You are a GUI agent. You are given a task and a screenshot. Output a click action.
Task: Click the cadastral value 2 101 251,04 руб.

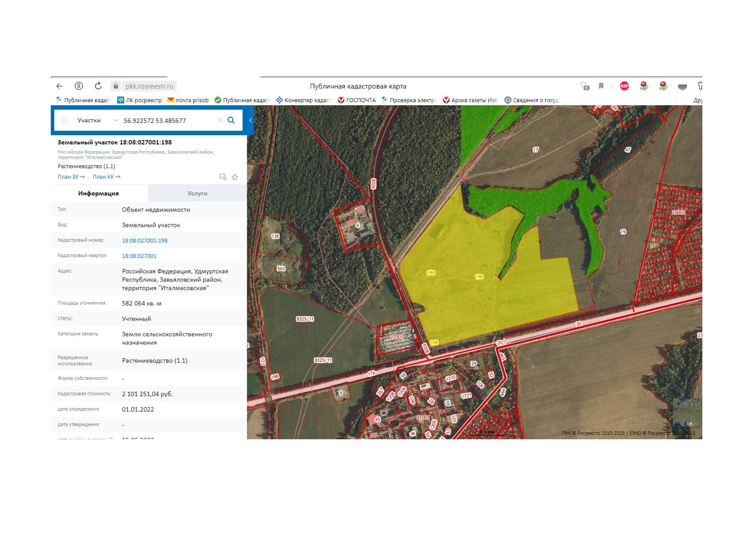click(147, 394)
